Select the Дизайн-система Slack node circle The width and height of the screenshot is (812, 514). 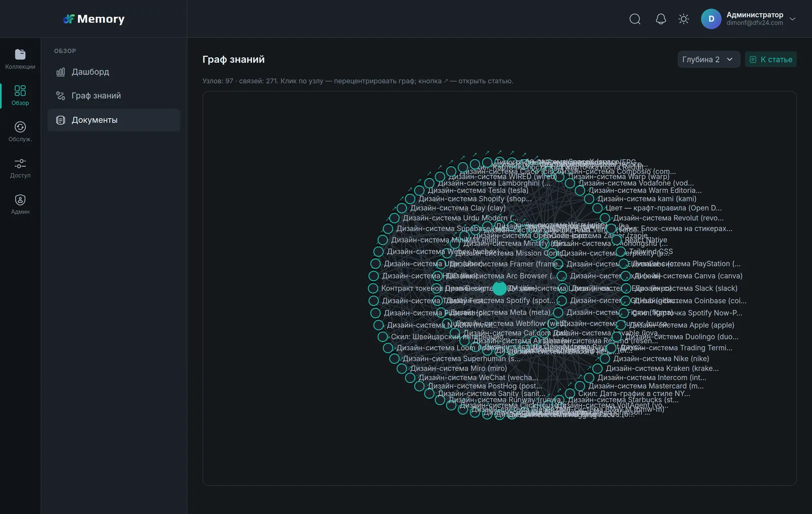(x=627, y=288)
